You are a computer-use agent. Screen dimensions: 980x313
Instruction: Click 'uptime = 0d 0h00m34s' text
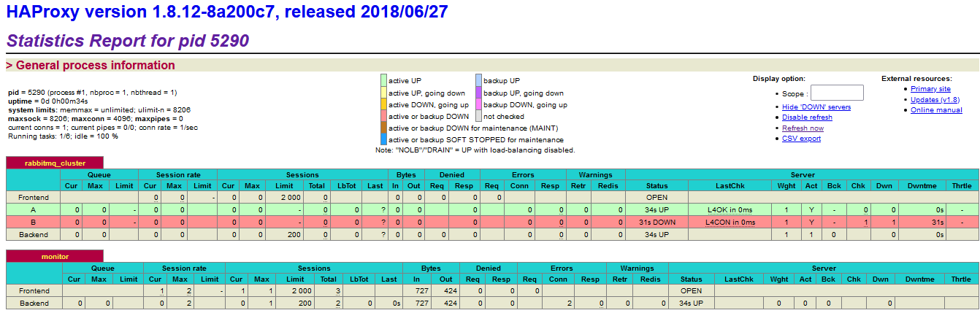point(47,101)
